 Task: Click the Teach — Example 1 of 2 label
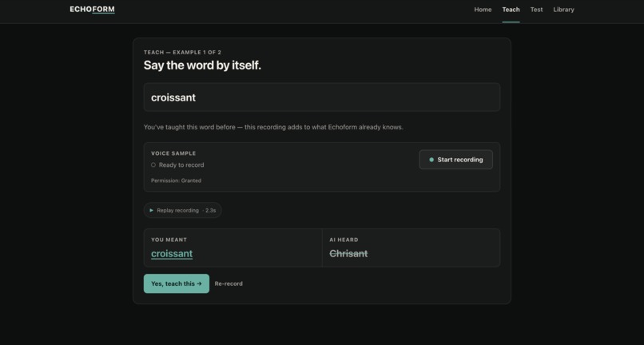pos(182,53)
